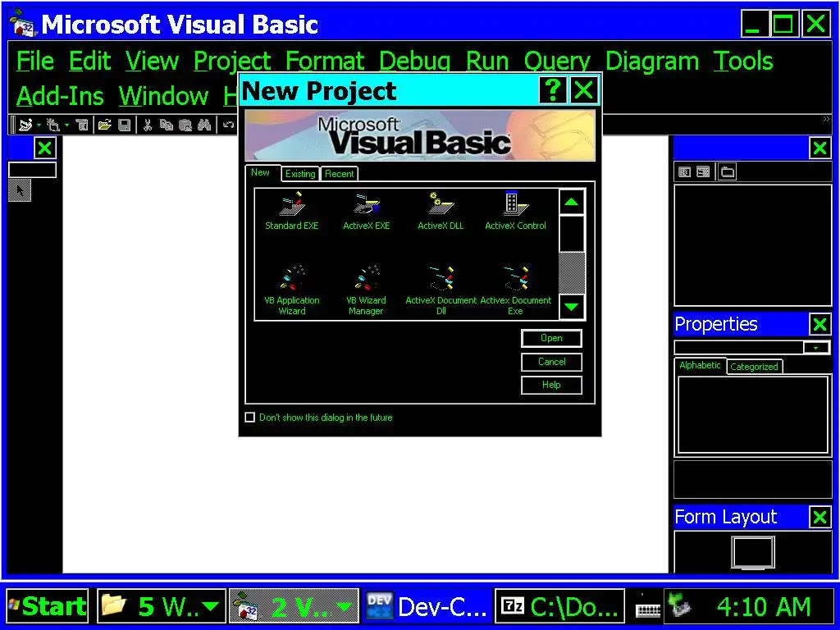Select the Standard EXE project type
Viewport: 840px width, 630px height.
(x=291, y=212)
